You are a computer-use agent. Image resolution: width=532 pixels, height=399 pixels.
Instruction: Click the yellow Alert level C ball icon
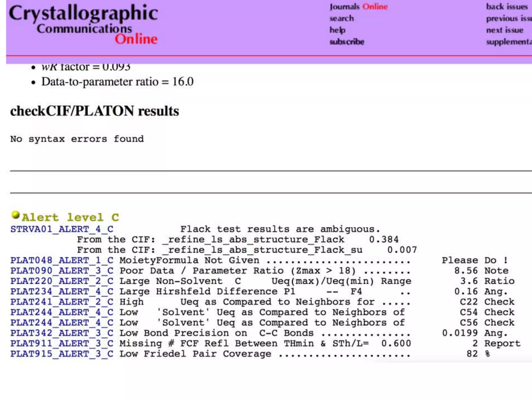[16, 215]
